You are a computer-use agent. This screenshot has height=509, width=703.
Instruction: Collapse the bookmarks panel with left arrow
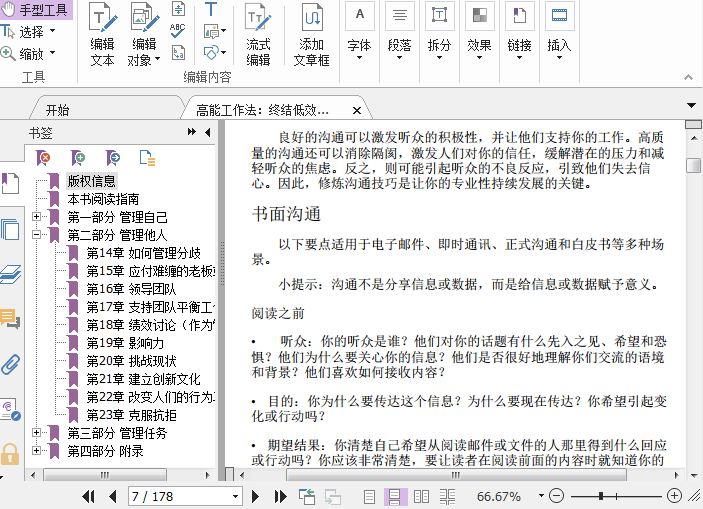click(208, 132)
